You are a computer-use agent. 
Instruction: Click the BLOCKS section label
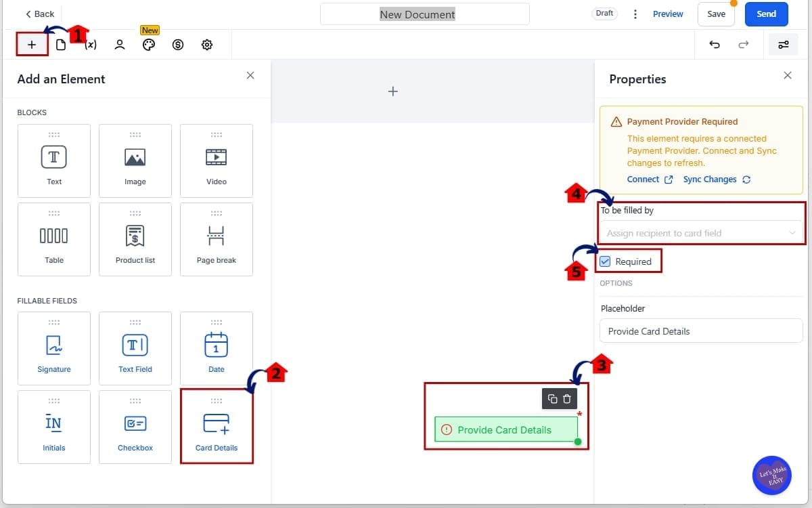click(32, 112)
